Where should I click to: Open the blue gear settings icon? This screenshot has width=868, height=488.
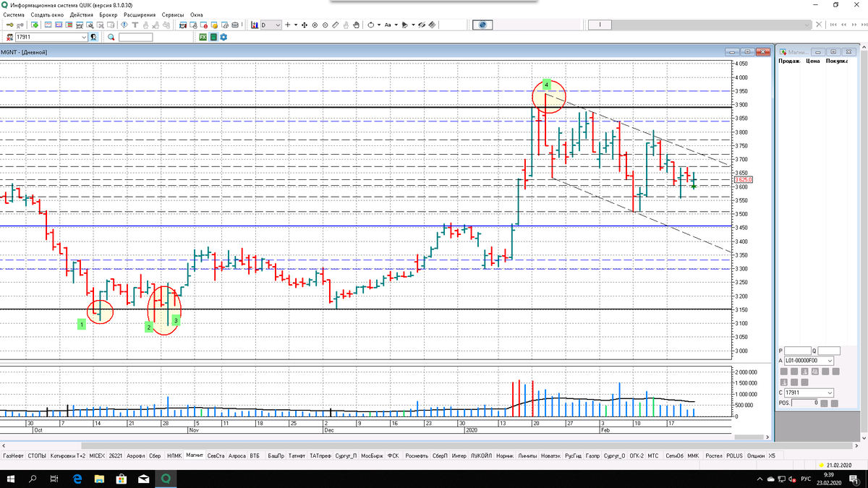coord(224,37)
